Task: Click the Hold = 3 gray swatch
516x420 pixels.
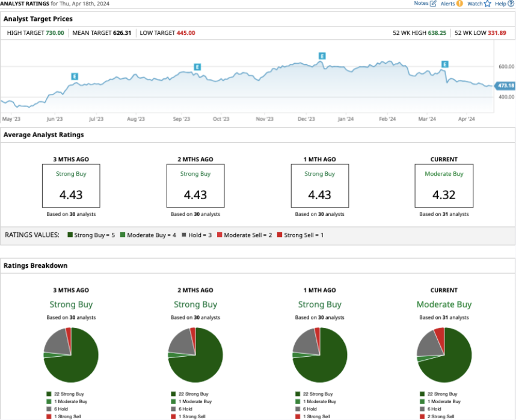Action: (184, 235)
